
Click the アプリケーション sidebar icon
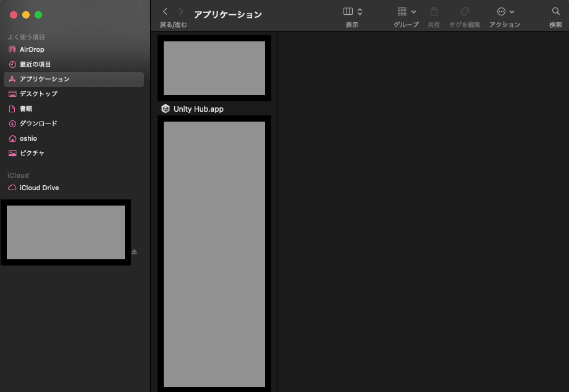click(12, 79)
